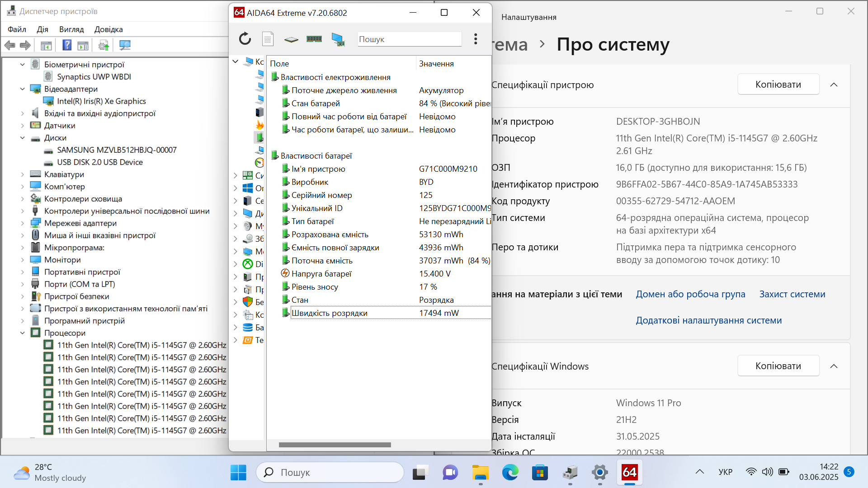Viewport: 868px width, 488px height.
Task: Click the AIDA64 Пошук search field
Action: coord(410,39)
